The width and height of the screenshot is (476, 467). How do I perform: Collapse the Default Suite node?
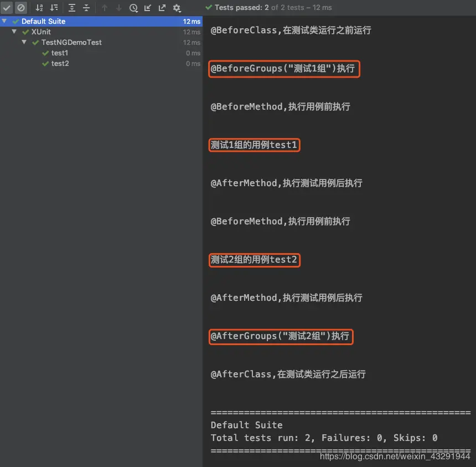tap(4, 21)
